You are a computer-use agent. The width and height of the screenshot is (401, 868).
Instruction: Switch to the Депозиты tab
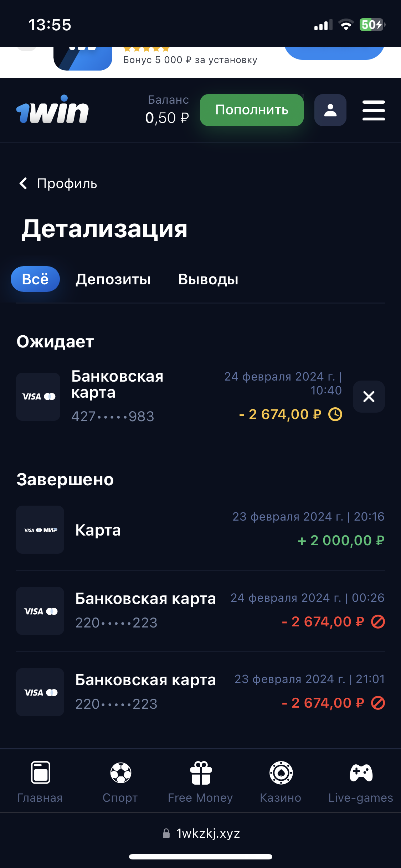point(113,279)
